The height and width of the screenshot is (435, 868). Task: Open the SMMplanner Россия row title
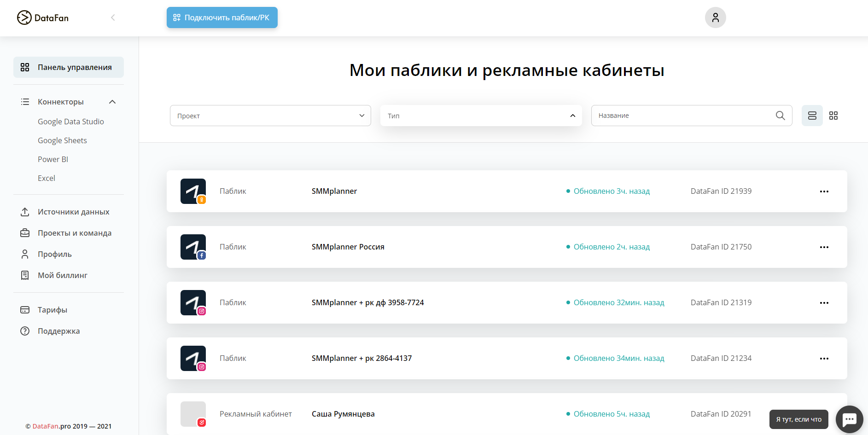(x=348, y=247)
